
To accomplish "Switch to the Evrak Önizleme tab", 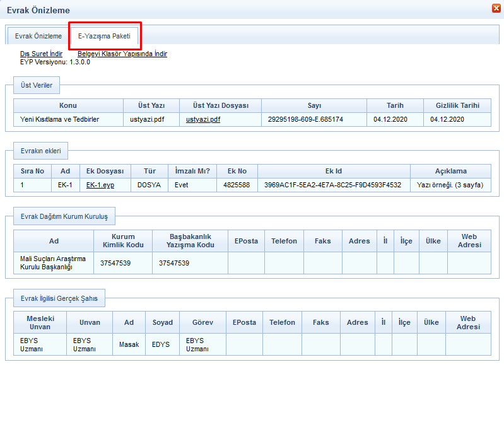I will point(38,36).
